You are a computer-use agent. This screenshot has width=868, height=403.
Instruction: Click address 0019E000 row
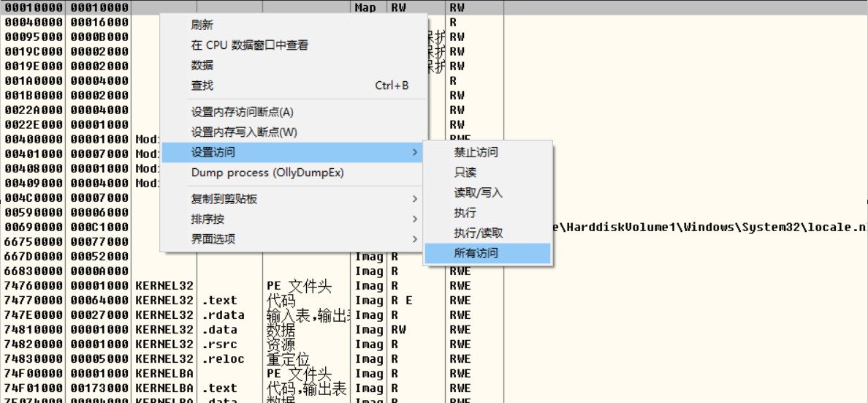pyautogui.click(x=34, y=66)
